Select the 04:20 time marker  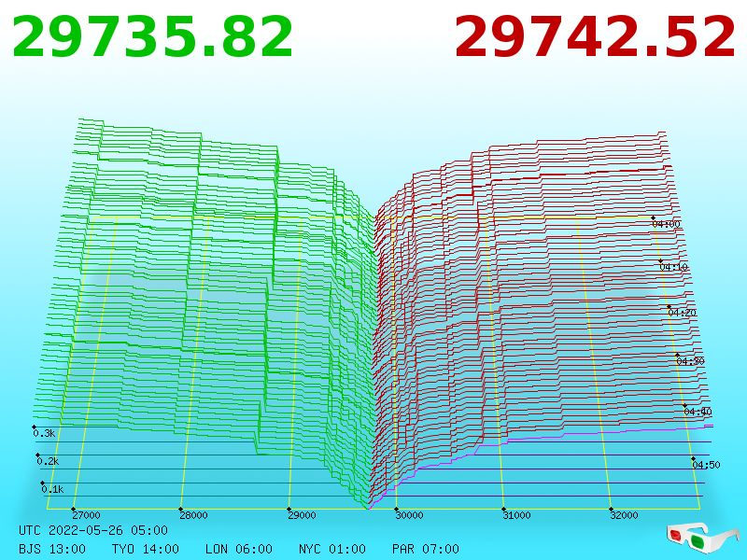coord(683,313)
